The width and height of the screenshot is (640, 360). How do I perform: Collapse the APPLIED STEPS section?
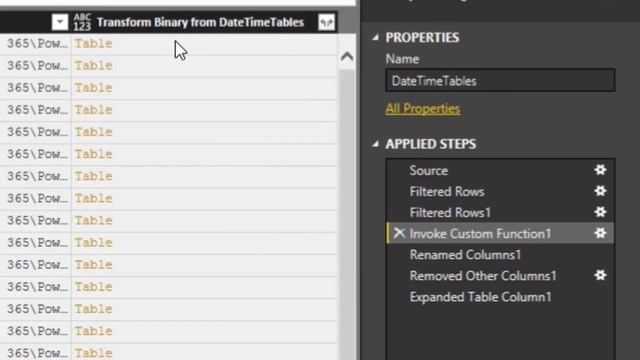[x=376, y=144]
